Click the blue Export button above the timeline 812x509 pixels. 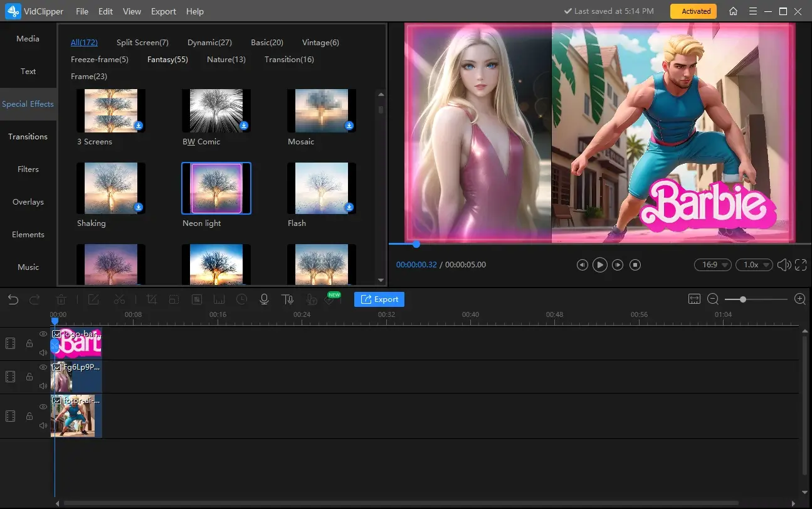coord(379,299)
